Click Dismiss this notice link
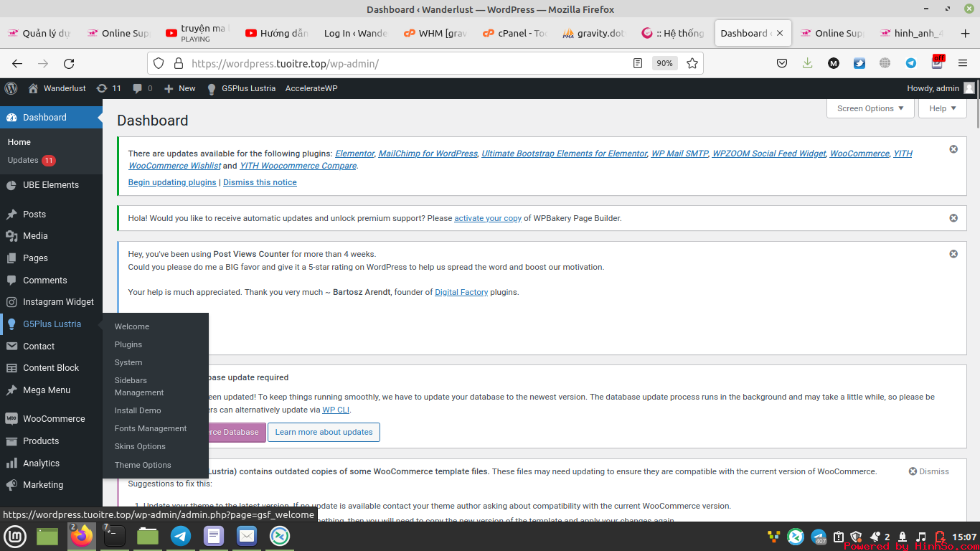980x551 pixels. pos(260,182)
